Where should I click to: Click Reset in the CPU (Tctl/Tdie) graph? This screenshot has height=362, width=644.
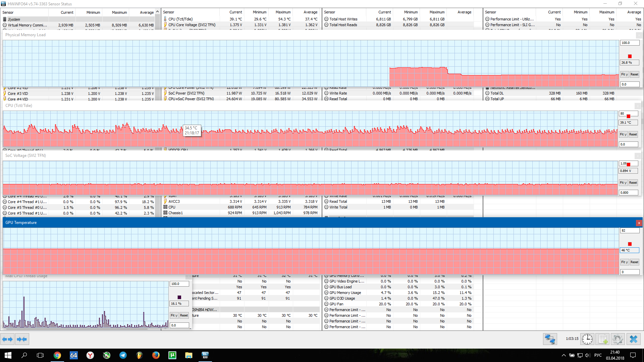point(633,134)
